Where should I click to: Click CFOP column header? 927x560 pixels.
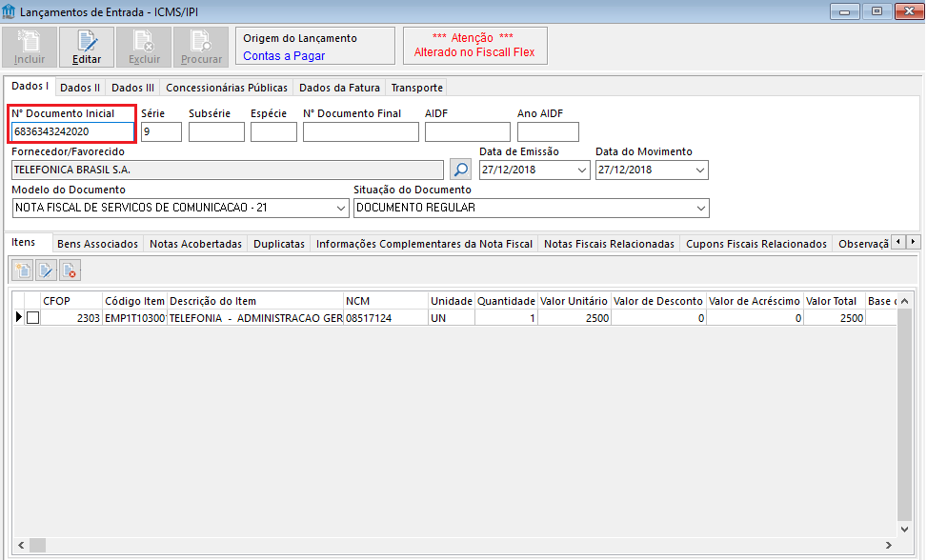pos(71,301)
